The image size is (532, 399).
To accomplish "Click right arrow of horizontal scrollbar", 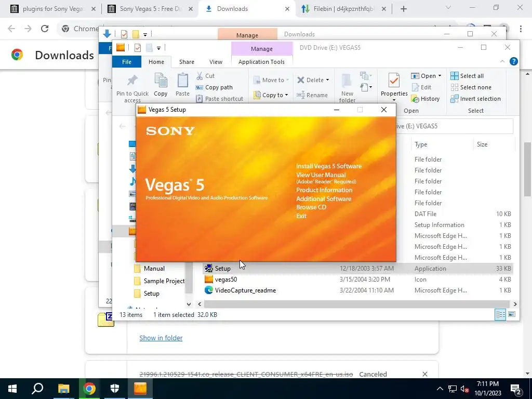I will (515, 304).
